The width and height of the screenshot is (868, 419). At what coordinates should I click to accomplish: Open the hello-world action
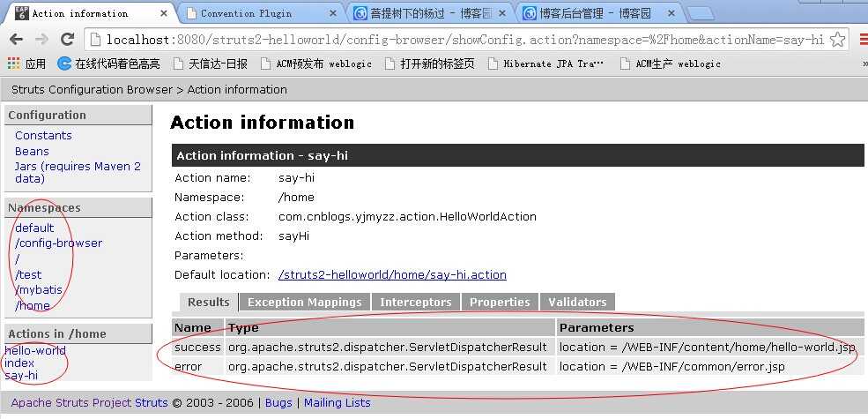35,350
